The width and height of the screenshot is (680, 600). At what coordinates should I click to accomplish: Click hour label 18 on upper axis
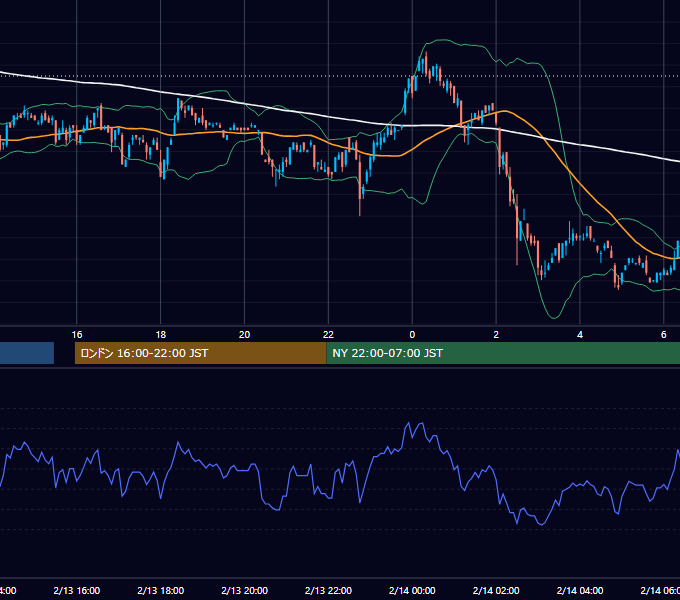click(160, 335)
